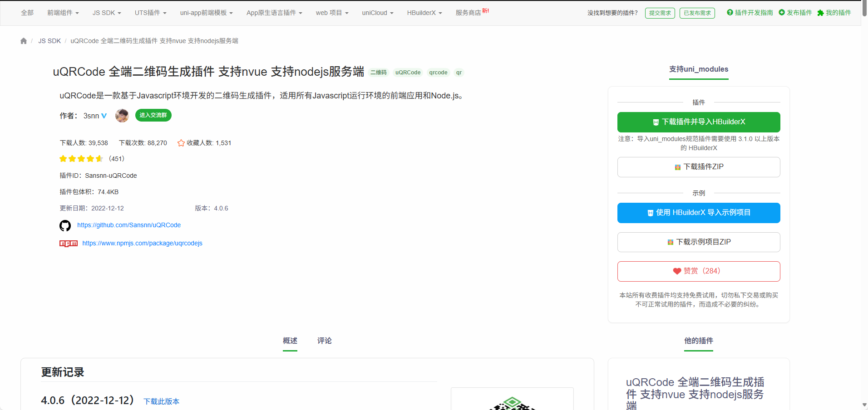Viewport: 868px width, 410px height.
Task: Click the plus icon beside 发布插件
Action: pos(782,13)
